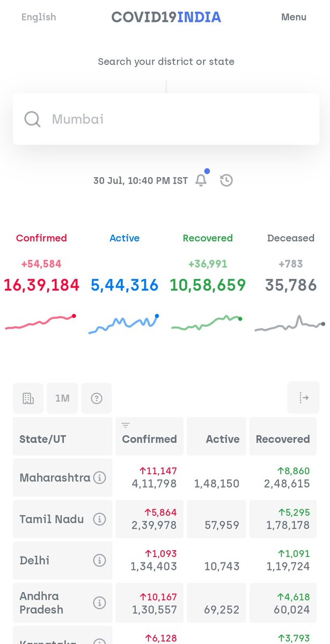The width and height of the screenshot is (330, 644).
Task: Open the Menu
Action: click(x=294, y=17)
